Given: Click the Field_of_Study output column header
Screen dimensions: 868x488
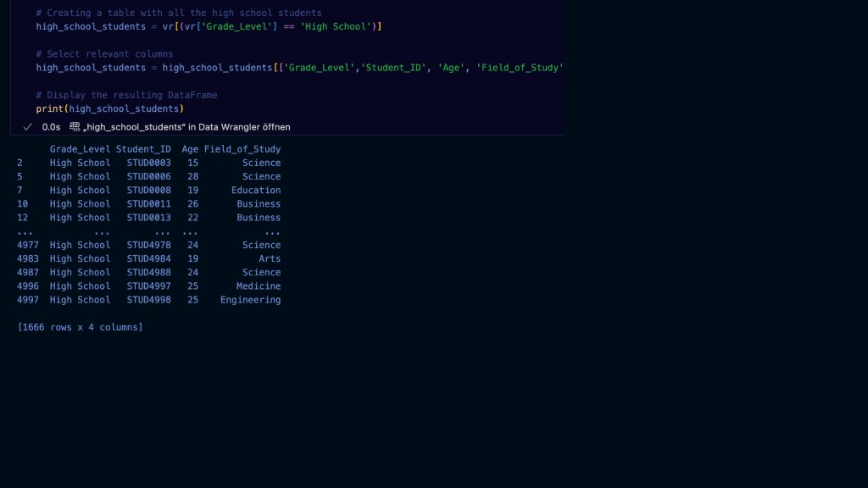Looking at the screenshot, I should (x=242, y=149).
